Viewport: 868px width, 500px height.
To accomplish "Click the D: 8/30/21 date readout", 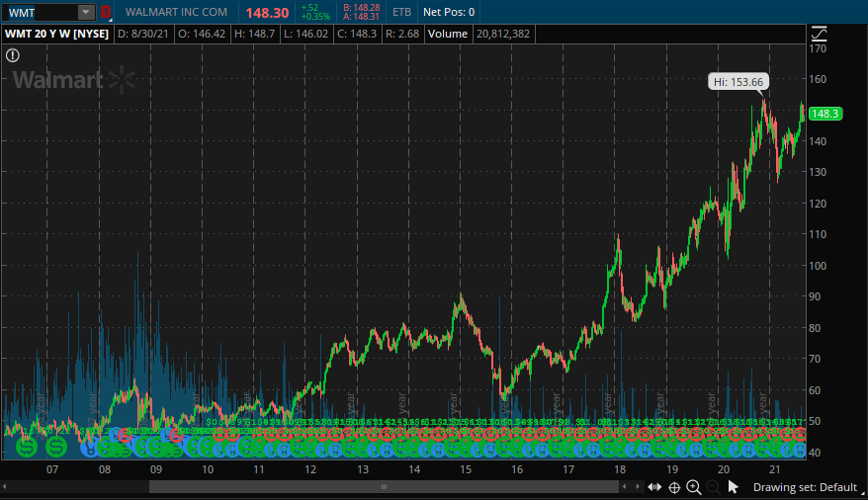I will 142,34.
